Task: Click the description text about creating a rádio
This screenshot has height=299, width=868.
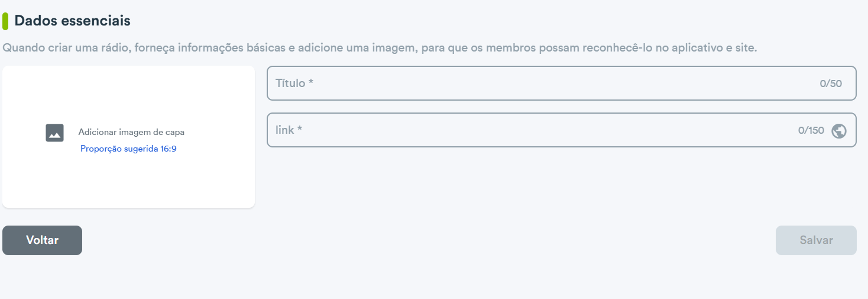Action: tap(380, 47)
